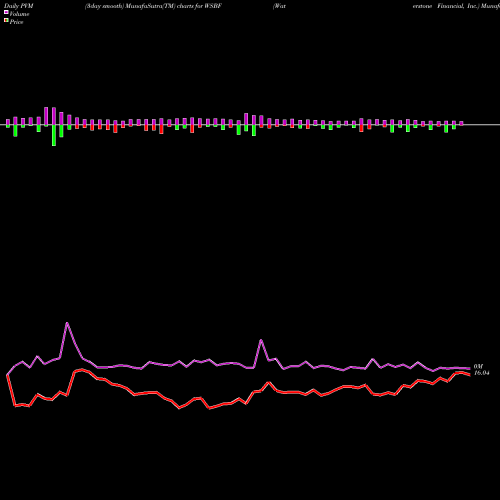Image resolution: width=500 pixels, height=500 pixels.
Task: Click the 'Daily PVM' title text
Action: (19, 6)
